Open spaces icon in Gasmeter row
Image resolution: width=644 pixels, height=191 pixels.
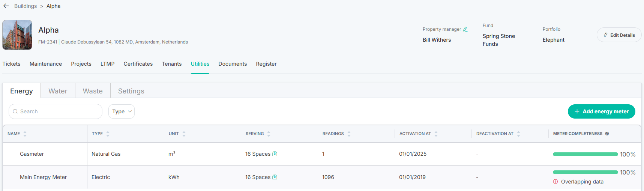click(275, 154)
